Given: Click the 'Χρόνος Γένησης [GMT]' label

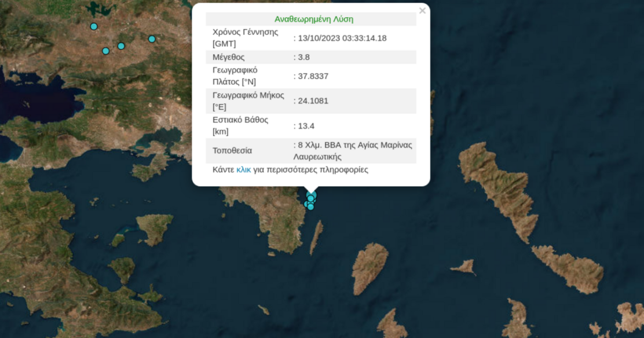Looking at the screenshot, I should click(x=245, y=38).
